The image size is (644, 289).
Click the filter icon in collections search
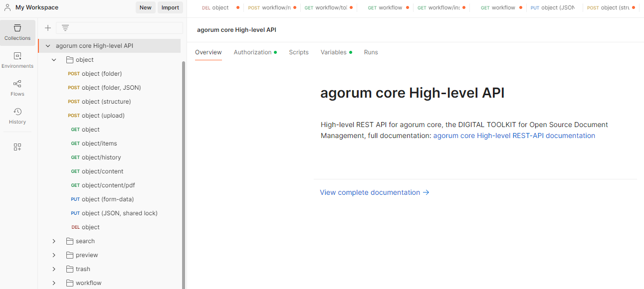65,28
